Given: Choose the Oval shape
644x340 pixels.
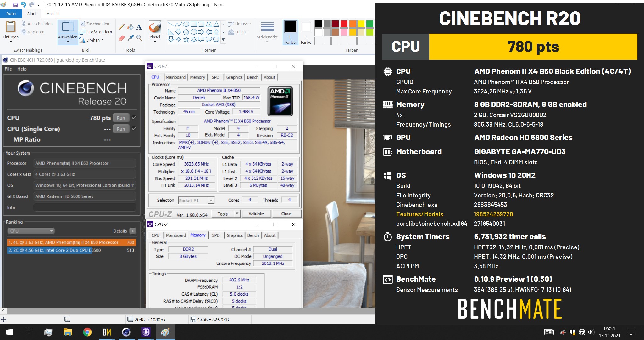Looking at the screenshot, I should click(x=186, y=24).
